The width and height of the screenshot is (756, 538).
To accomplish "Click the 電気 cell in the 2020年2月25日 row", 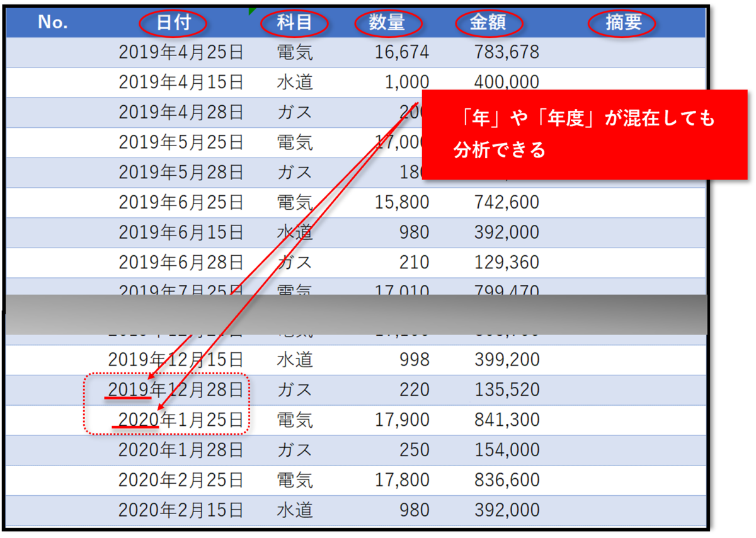I will [x=295, y=480].
